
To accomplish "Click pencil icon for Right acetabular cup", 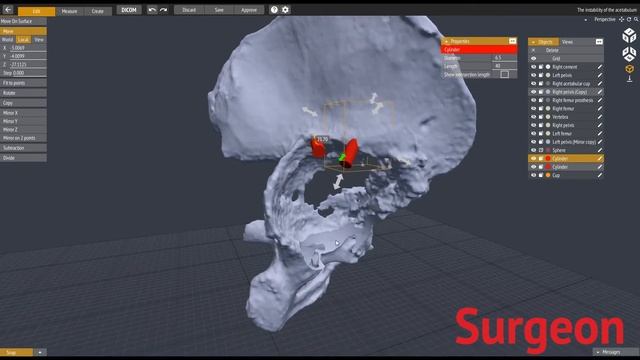I will point(600,84).
